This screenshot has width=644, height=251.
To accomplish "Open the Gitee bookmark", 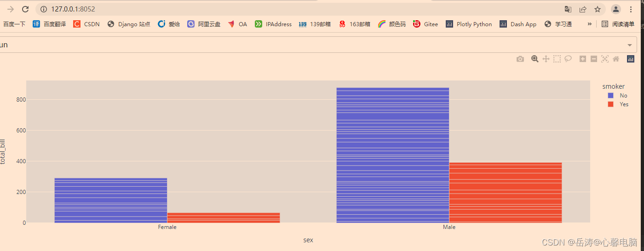I will (x=425, y=24).
